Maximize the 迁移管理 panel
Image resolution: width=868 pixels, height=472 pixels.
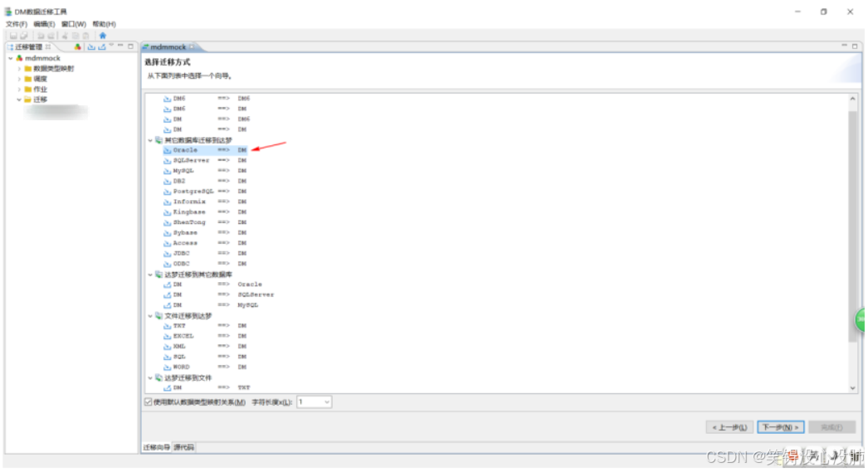click(130, 46)
